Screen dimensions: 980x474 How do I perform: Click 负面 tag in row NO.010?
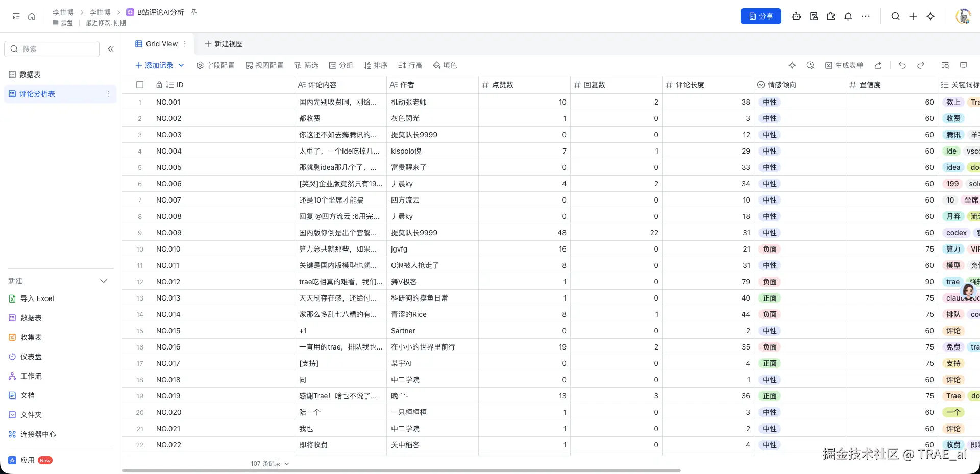pos(770,249)
